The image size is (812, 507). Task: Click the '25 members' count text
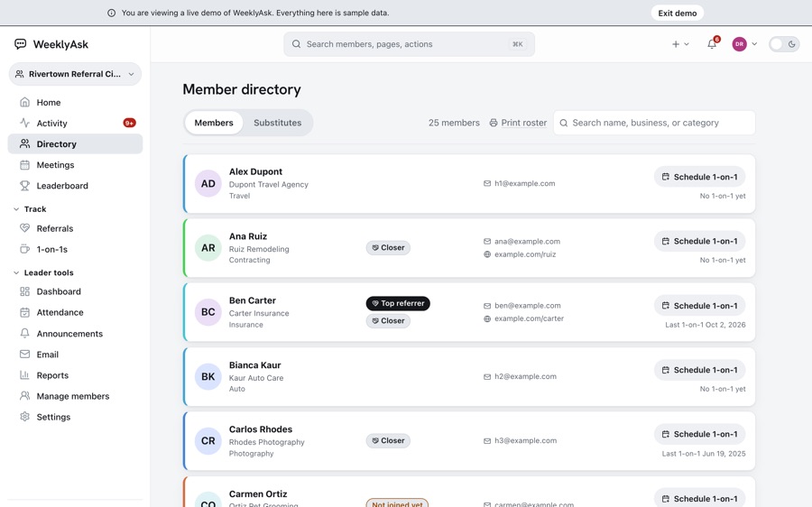454,123
